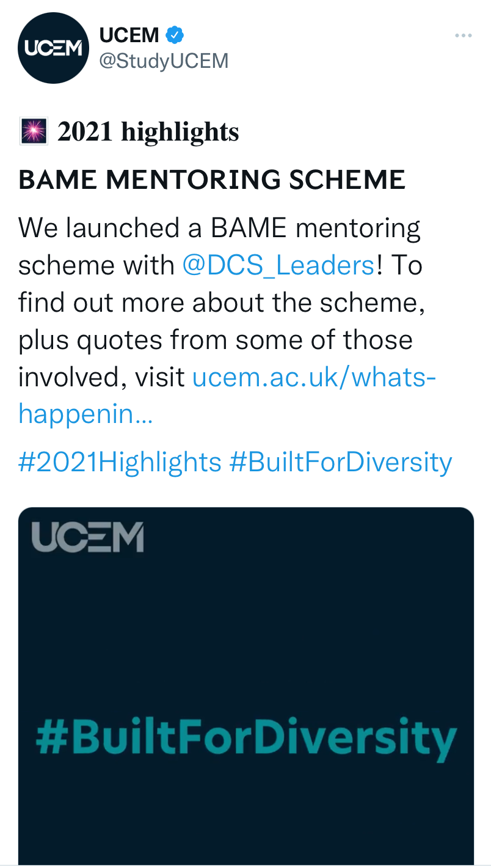Visit the @DCS_Leaders mention
The image size is (491, 868).
[x=278, y=265]
